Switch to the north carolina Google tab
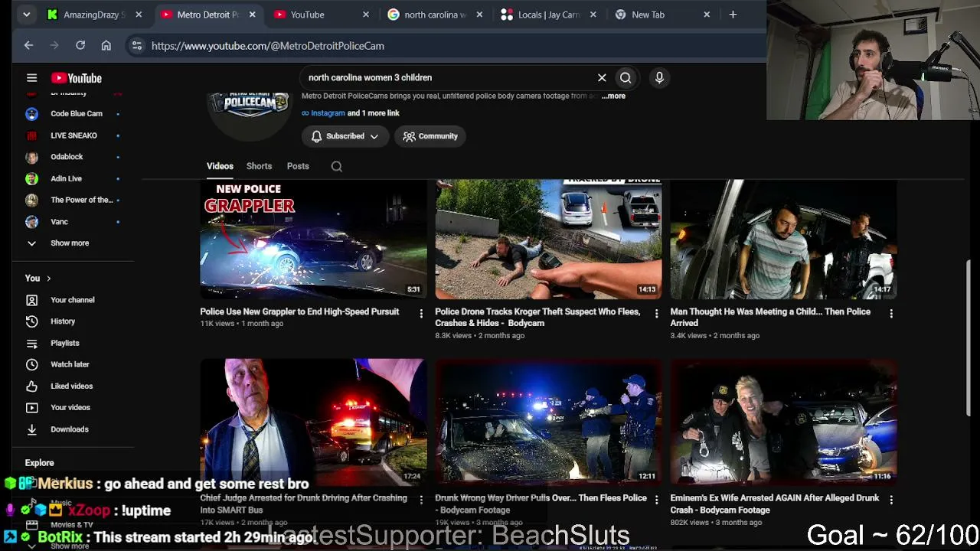 [436, 15]
